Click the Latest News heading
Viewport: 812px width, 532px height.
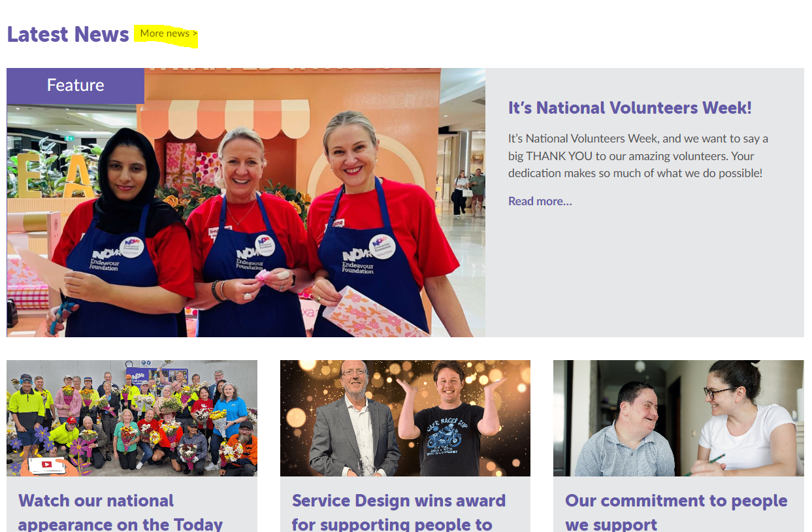[x=68, y=34]
